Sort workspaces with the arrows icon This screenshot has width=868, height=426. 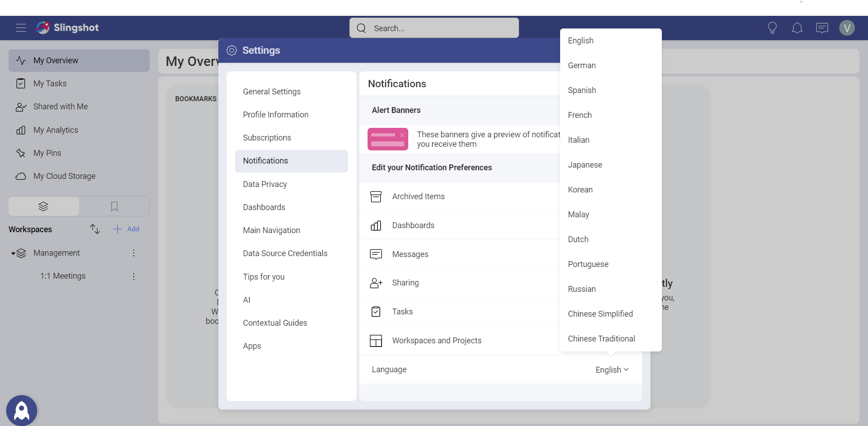[94, 229]
